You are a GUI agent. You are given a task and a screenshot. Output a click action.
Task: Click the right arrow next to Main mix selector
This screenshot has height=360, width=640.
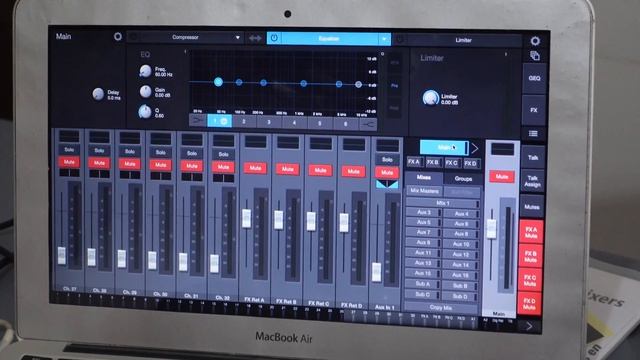[475, 148]
